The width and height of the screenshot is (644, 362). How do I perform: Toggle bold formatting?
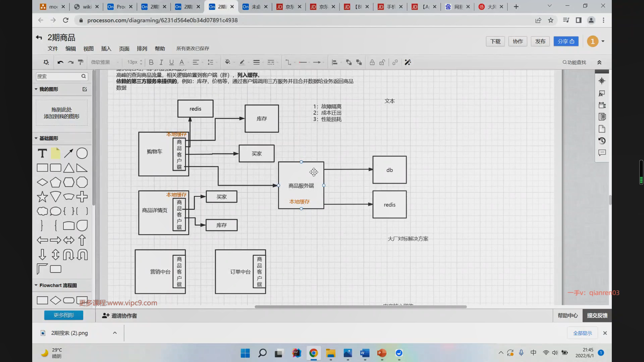tap(151, 62)
